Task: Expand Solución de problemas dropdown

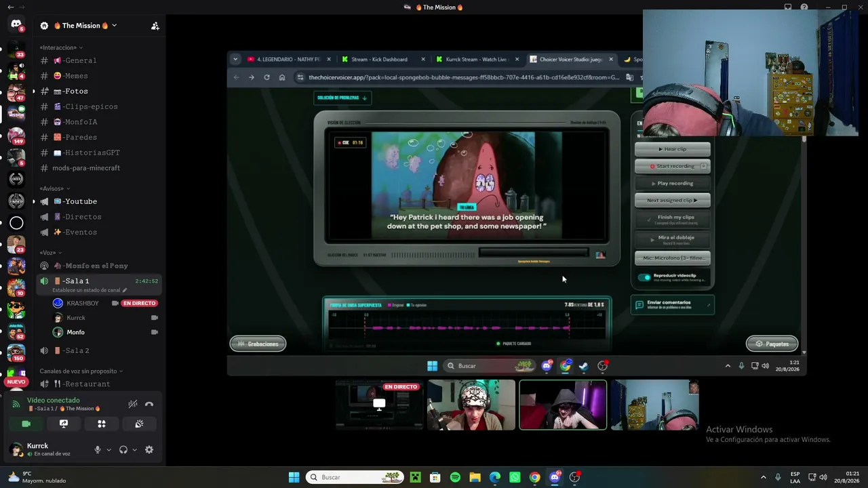Action: (x=342, y=98)
